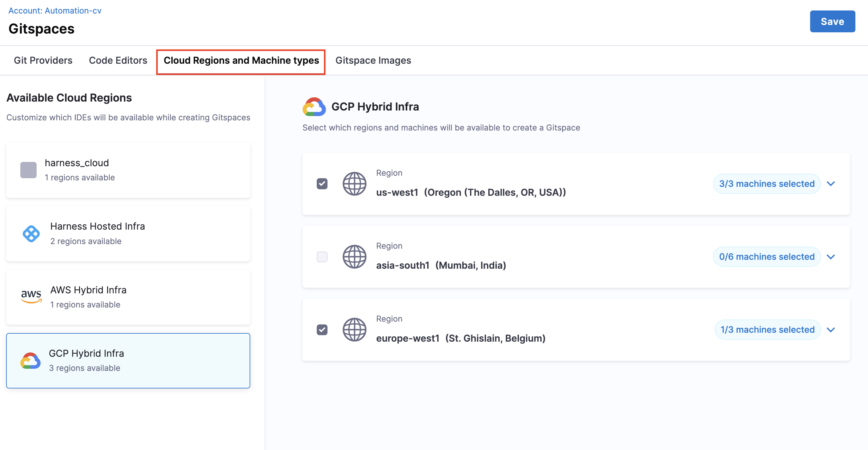Click the AWS logo icon
The height and width of the screenshot is (450, 868).
click(x=31, y=296)
